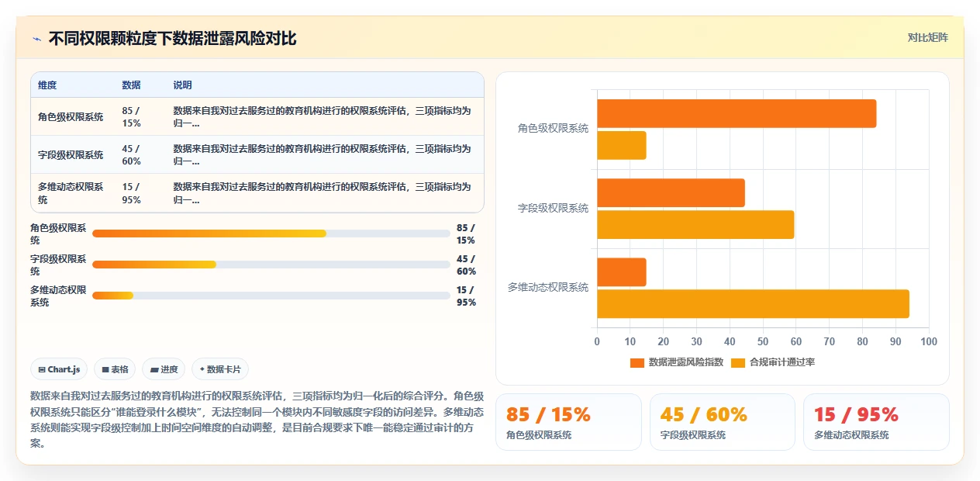Click the amber 字段级权限系统 compliance bar in chart
The width and height of the screenshot is (980, 481).
point(695,224)
